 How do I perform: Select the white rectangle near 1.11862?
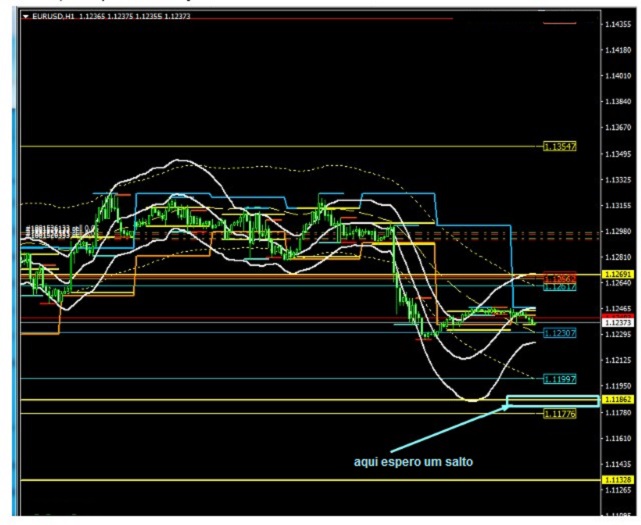tap(552, 401)
